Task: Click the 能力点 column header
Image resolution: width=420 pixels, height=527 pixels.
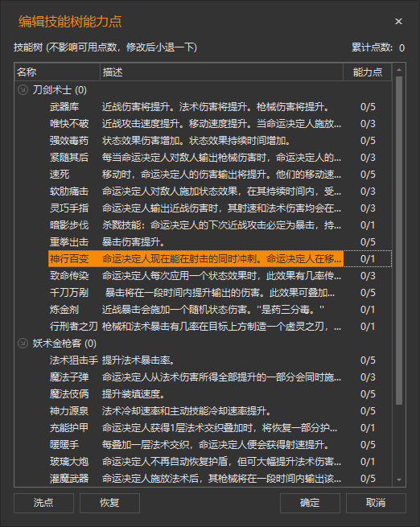Action: pyautogui.click(x=367, y=72)
